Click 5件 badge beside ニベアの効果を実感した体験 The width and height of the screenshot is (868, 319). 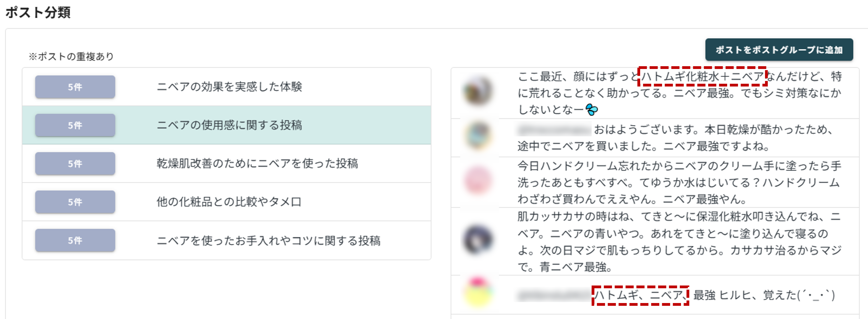[x=75, y=87]
